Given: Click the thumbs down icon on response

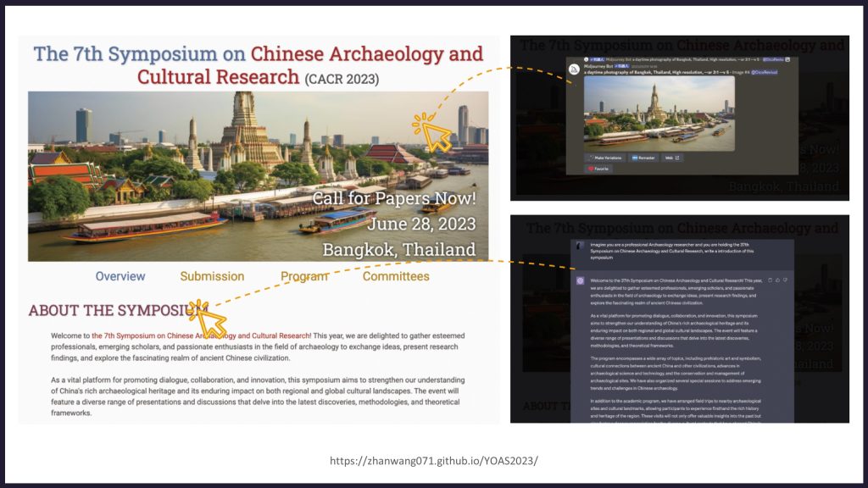Looking at the screenshot, I should pyautogui.click(x=785, y=280).
